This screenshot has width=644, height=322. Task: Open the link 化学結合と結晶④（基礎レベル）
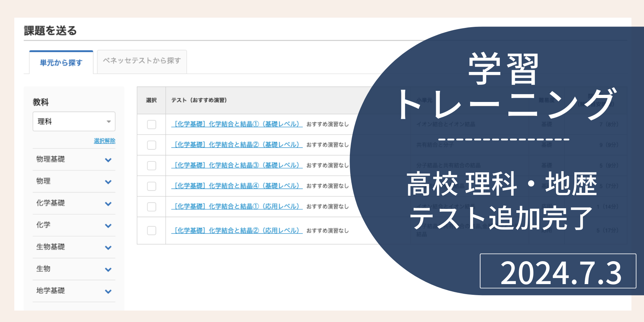click(x=237, y=186)
